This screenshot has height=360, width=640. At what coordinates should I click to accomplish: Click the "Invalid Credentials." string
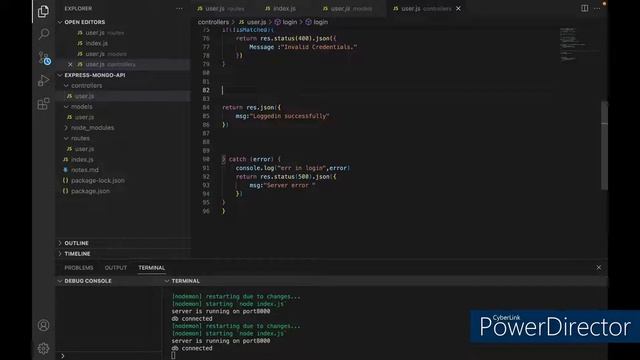[319, 47]
